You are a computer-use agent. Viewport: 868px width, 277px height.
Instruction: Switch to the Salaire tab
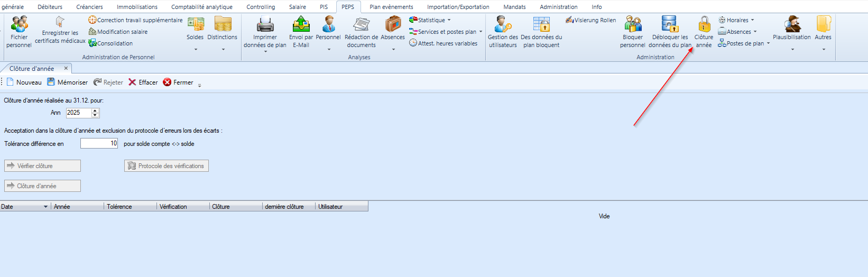pos(298,7)
